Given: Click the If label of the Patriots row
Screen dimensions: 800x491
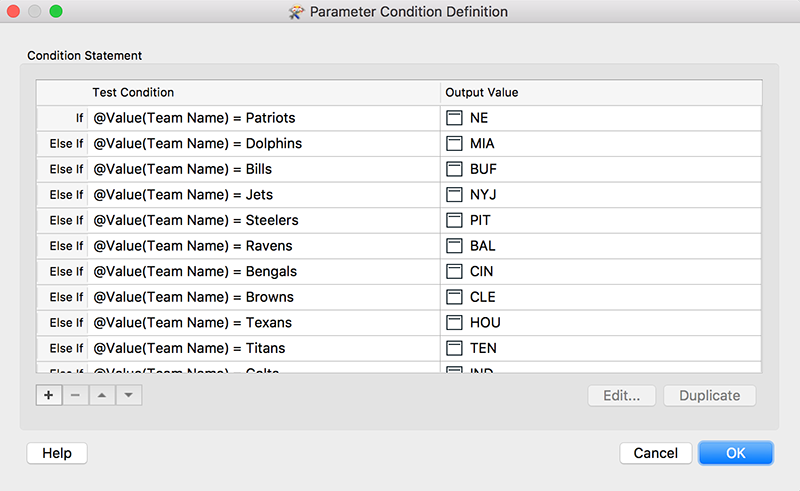Looking at the screenshot, I should [x=79, y=118].
